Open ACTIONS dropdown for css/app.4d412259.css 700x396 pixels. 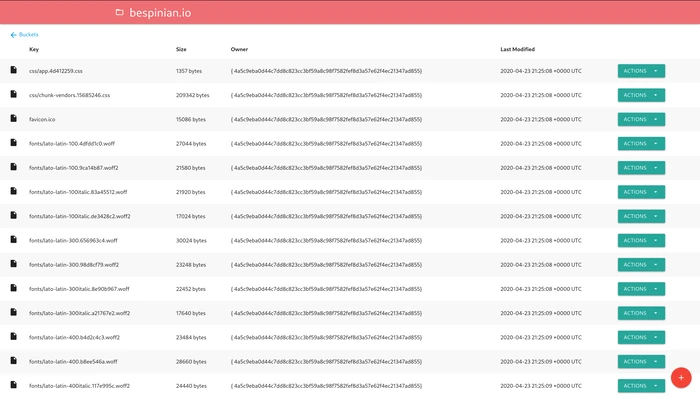[x=641, y=71]
